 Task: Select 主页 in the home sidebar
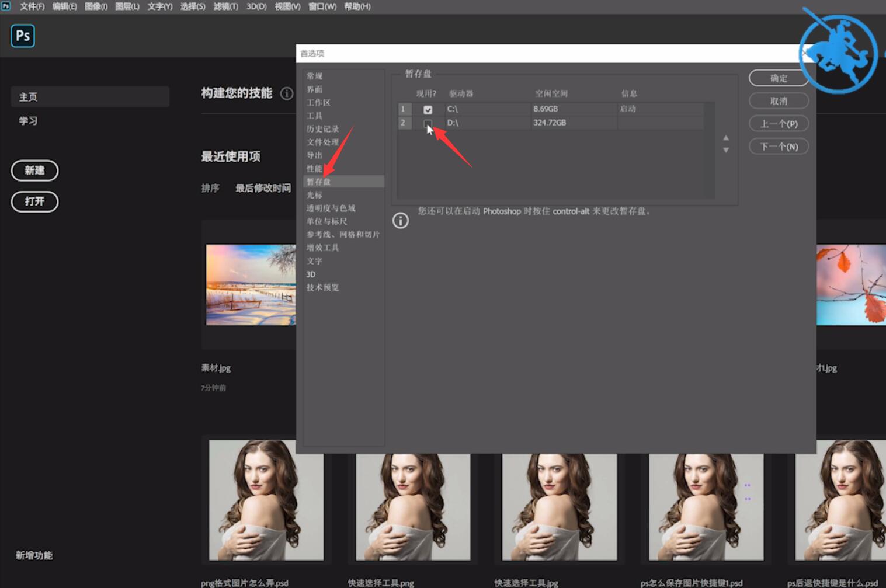point(90,97)
